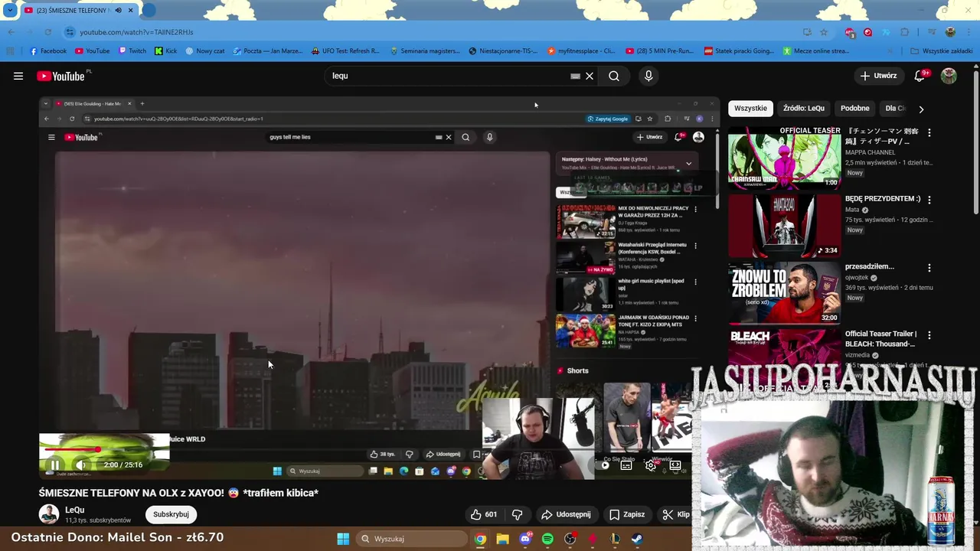Viewport: 980px width, 551px height.
Task: Open Facebook bookmark
Action: (47, 51)
